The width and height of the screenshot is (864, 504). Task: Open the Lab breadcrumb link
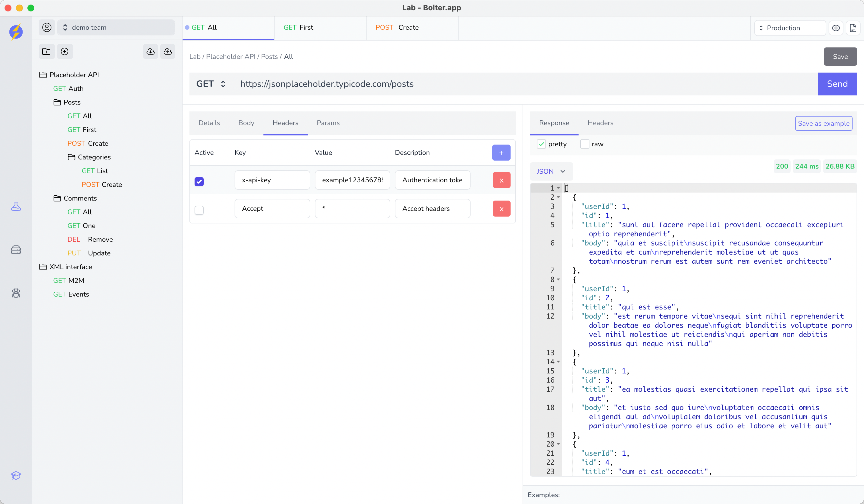click(195, 57)
